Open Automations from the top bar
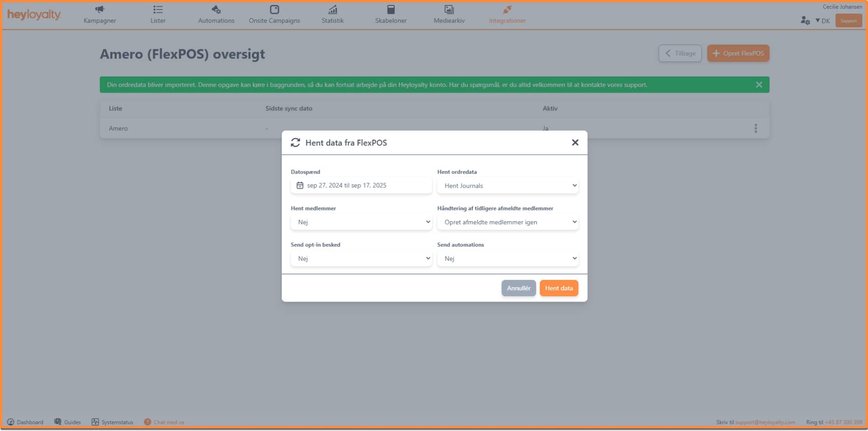868x431 pixels. [x=216, y=9]
